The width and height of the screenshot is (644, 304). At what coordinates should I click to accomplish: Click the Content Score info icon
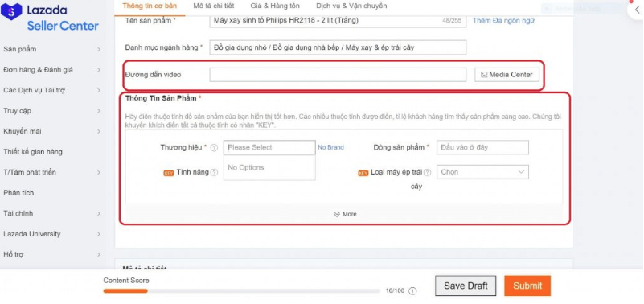pyautogui.click(x=412, y=291)
